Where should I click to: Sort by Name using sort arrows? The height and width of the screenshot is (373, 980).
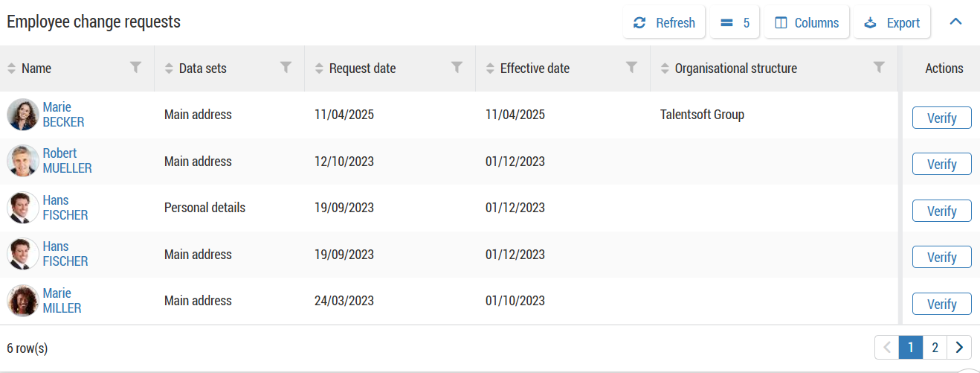11,68
